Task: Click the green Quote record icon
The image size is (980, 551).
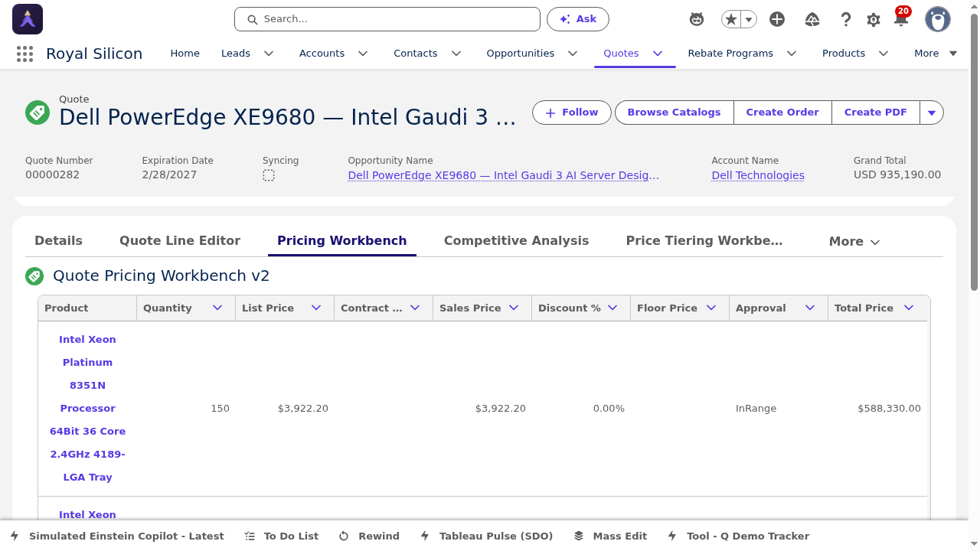Action: (x=38, y=112)
